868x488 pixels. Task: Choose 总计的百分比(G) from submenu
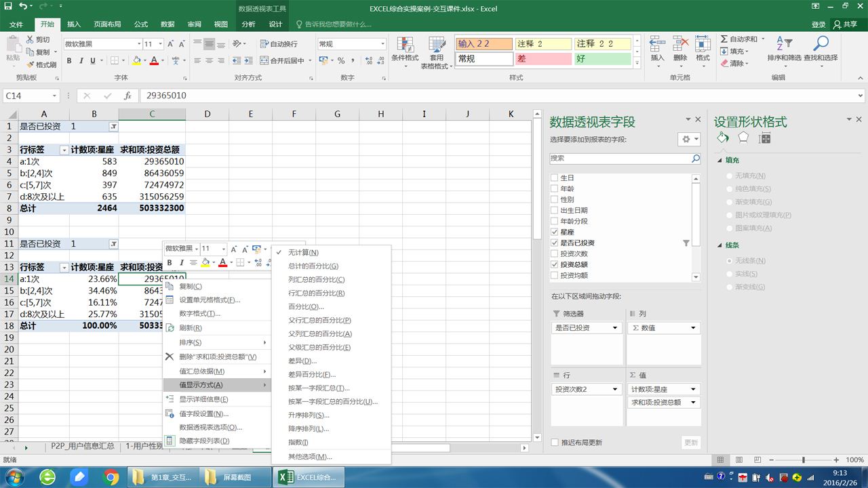click(x=313, y=266)
